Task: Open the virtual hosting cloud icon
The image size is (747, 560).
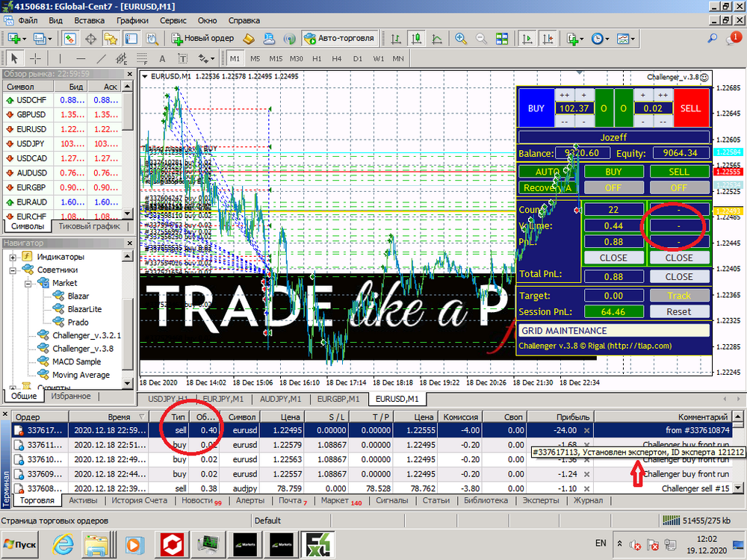Action: coord(269,39)
